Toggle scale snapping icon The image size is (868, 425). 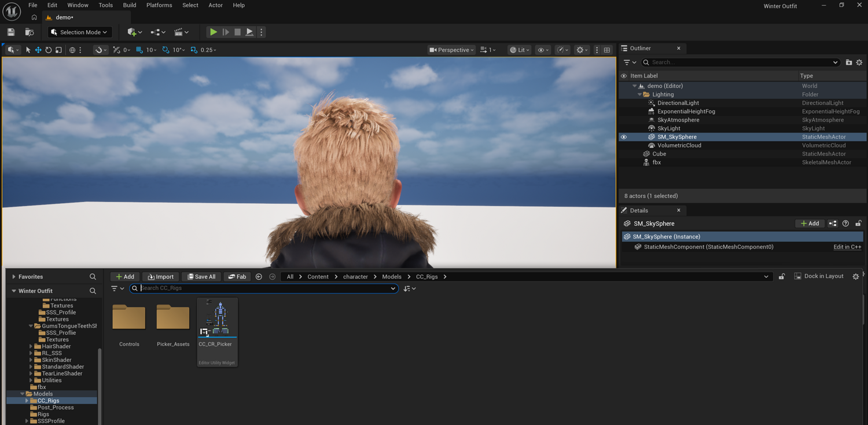click(194, 50)
